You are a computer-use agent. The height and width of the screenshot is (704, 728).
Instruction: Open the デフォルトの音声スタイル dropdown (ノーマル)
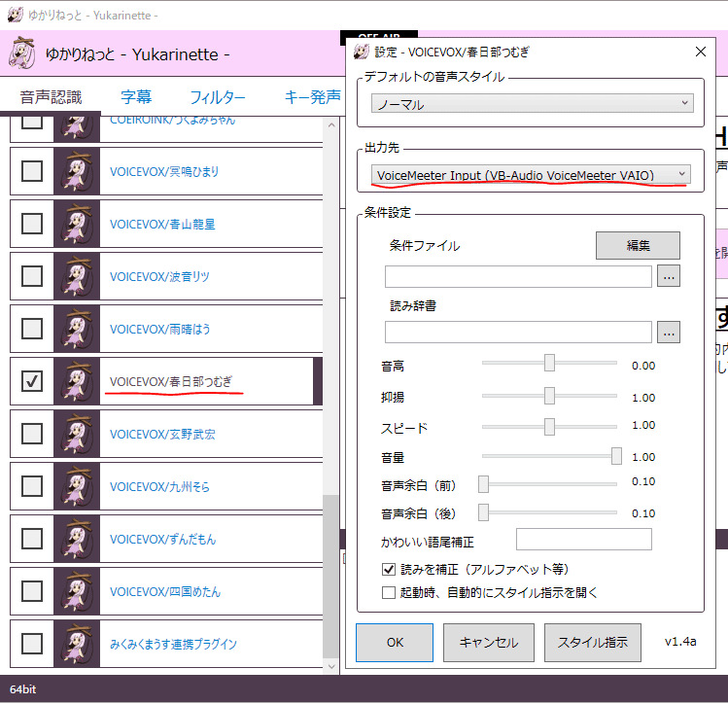pos(532,103)
